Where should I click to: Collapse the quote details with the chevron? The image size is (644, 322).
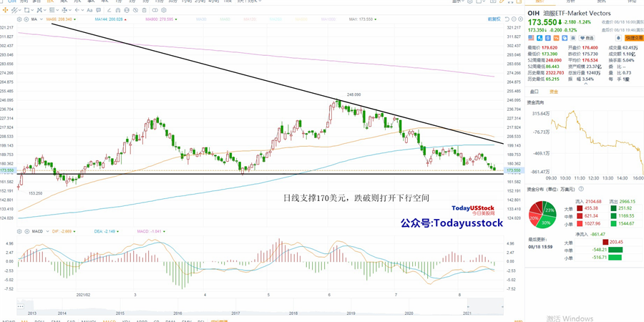coord(586,84)
